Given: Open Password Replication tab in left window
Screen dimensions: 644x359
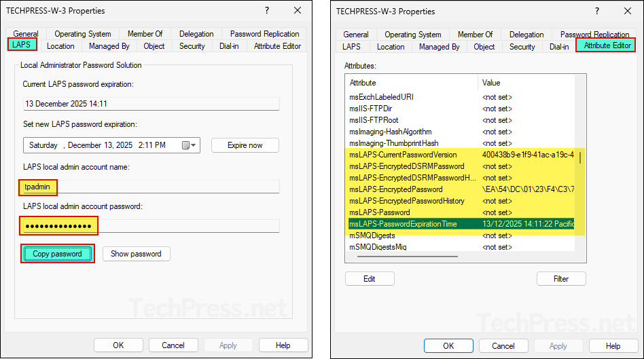Looking at the screenshot, I should pos(264,34).
